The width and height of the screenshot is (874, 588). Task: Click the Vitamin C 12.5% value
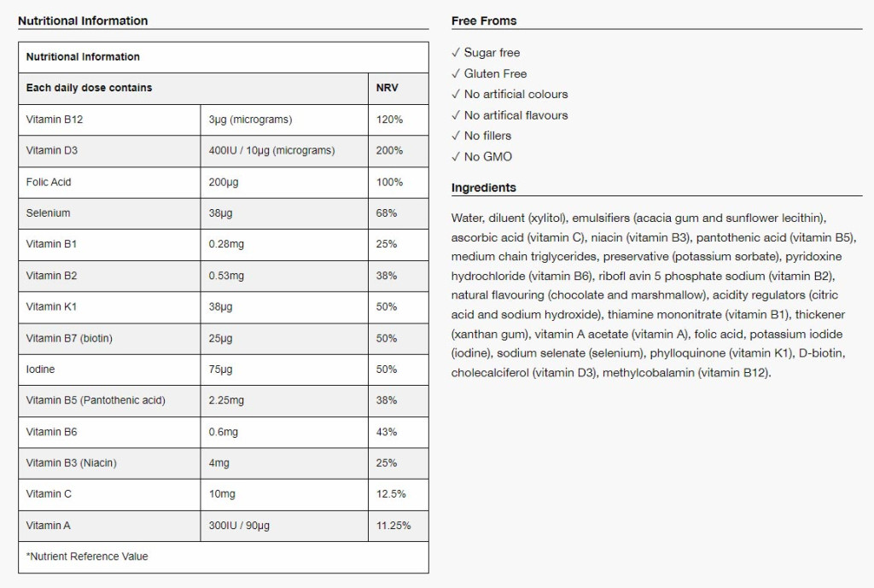click(x=391, y=494)
